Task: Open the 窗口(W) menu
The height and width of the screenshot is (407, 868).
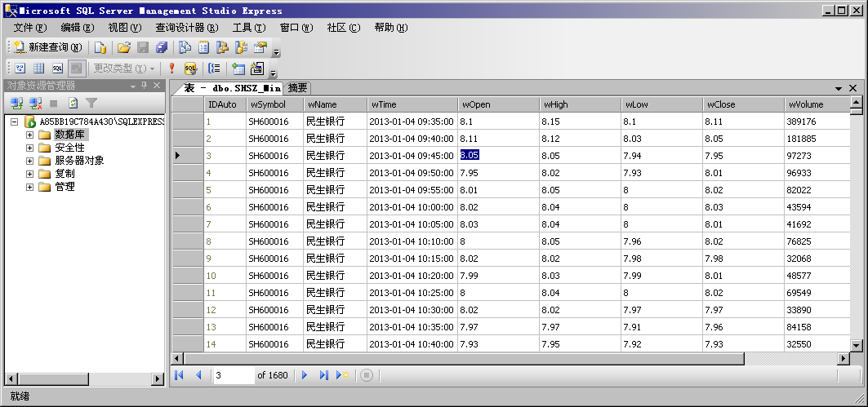Action: pyautogui.click(x=296, y=28)
